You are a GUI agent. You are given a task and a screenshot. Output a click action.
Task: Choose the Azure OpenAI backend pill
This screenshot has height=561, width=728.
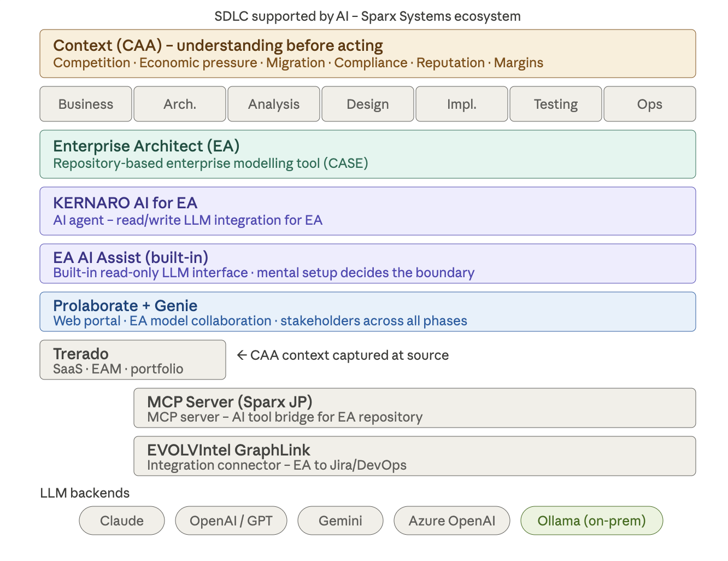click(452, 521)
